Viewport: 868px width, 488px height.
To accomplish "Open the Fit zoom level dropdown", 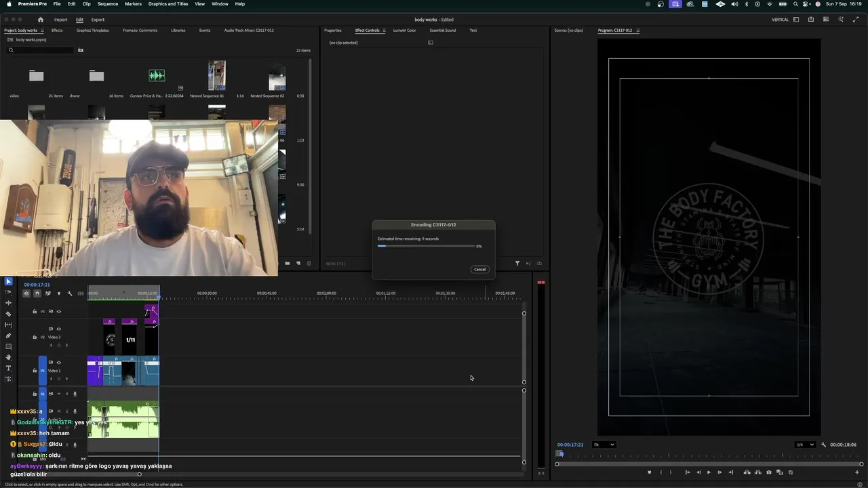I will (x=604, y=445).
